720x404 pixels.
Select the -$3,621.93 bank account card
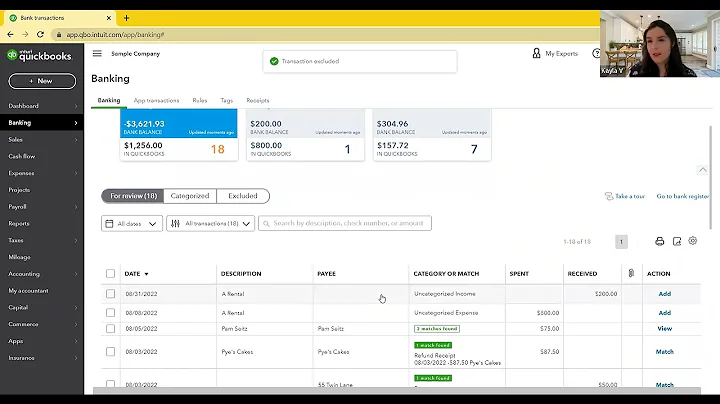[x=179, y=135]
